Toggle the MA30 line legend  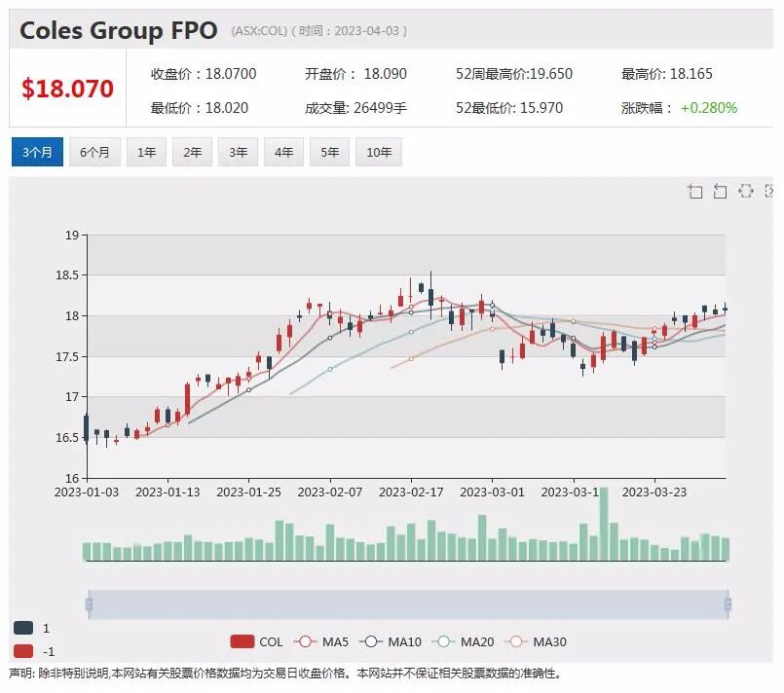536,642
